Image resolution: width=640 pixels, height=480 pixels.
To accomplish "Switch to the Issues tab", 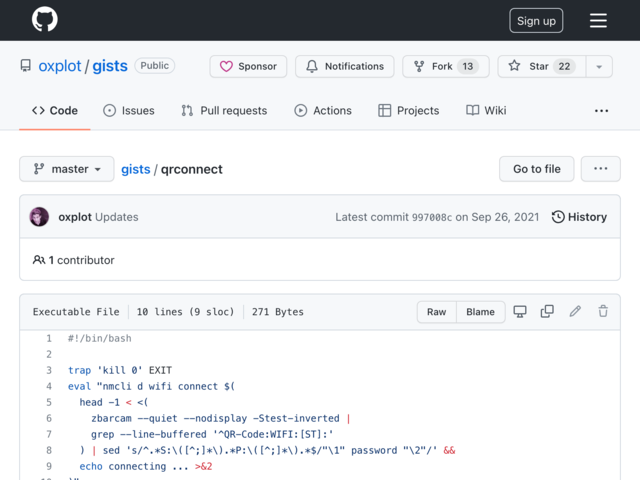I will click(128, 111).
